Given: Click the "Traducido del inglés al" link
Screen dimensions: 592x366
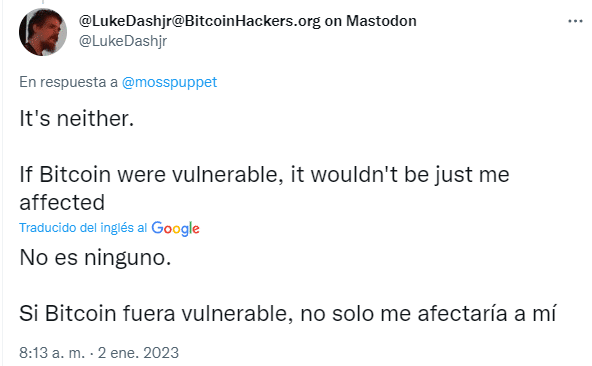Looking at the screenshot, I should (83, 228).
